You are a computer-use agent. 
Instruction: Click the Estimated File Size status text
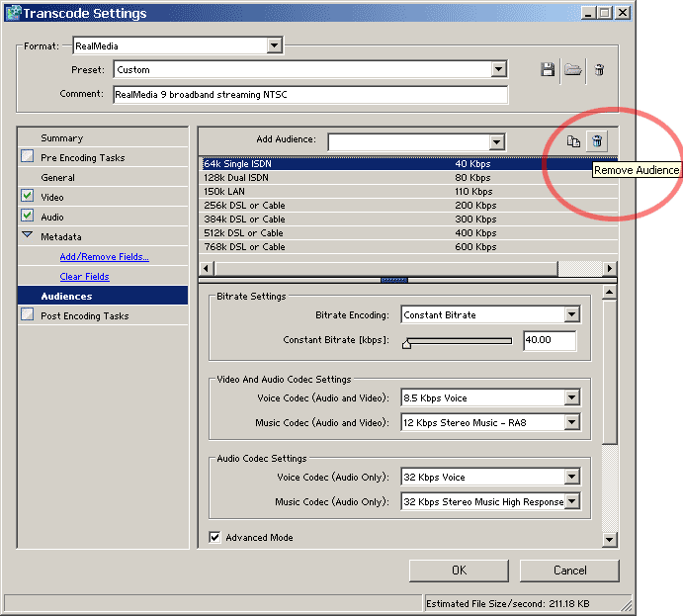pyautogui.click(x=507, y=604)
